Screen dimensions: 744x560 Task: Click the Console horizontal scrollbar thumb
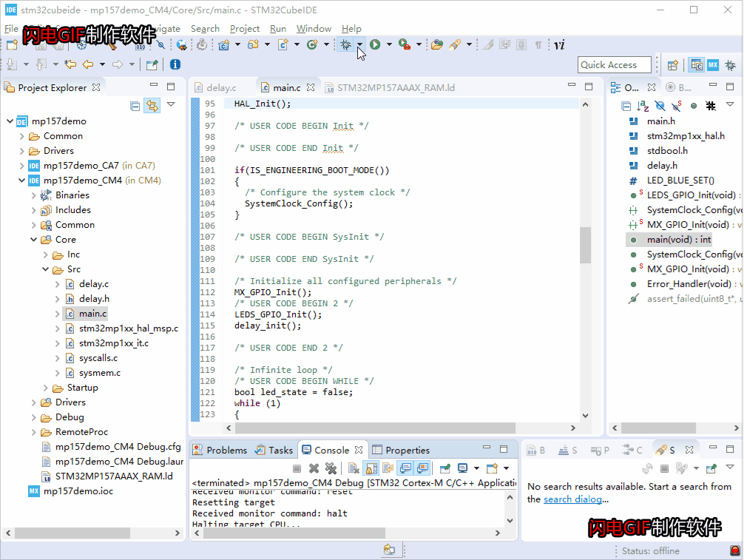pos(294,533)
